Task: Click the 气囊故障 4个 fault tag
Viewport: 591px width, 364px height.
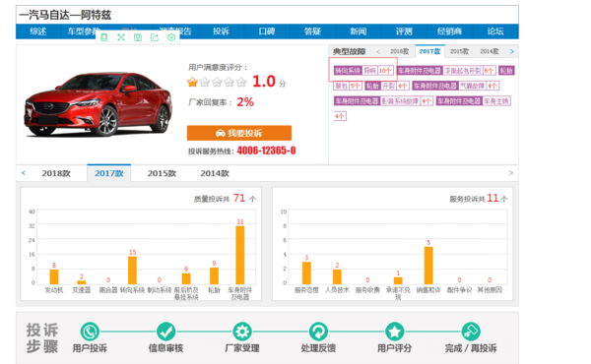Action: (456, 86)
